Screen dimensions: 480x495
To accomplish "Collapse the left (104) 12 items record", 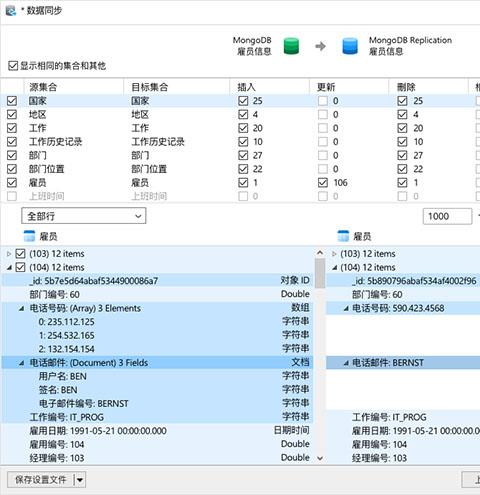I will (9, 267).
